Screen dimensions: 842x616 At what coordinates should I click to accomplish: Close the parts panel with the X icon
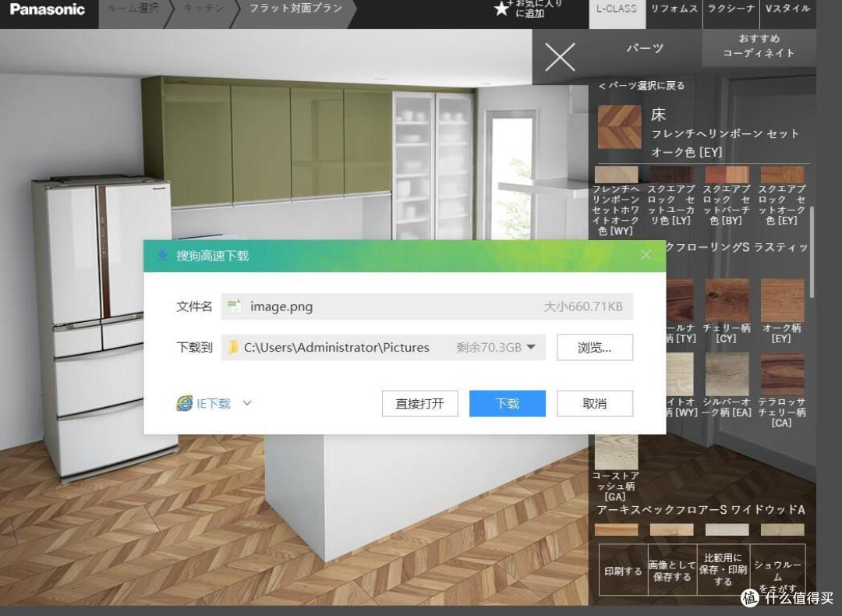560,58
